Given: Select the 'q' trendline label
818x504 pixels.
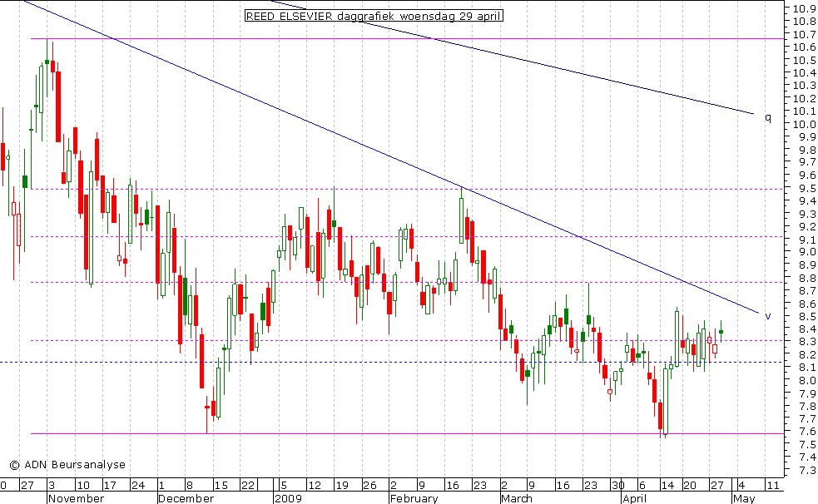Looking at the screenshot, I should (x=768, y=118).
